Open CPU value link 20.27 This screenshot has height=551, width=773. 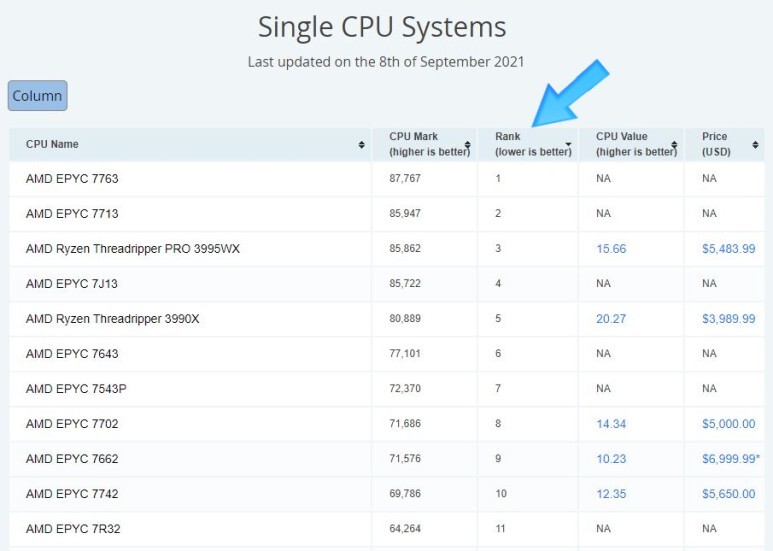coord(611,319)
